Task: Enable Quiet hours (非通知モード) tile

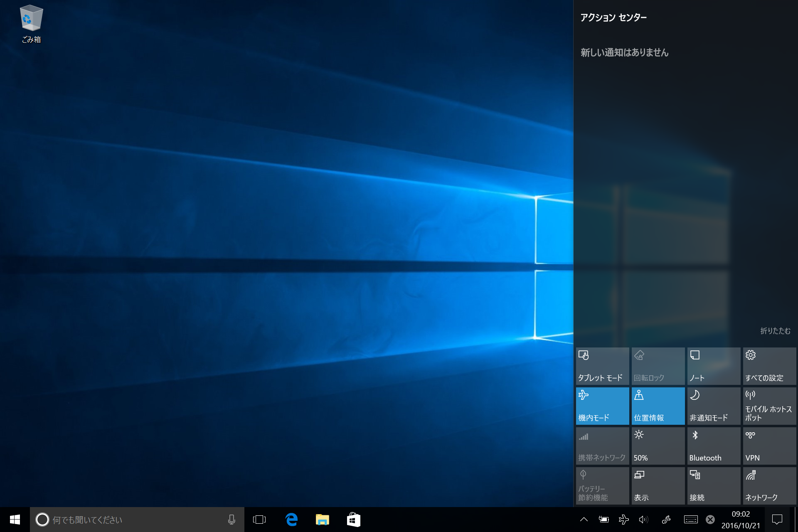Action: (714, 406)
